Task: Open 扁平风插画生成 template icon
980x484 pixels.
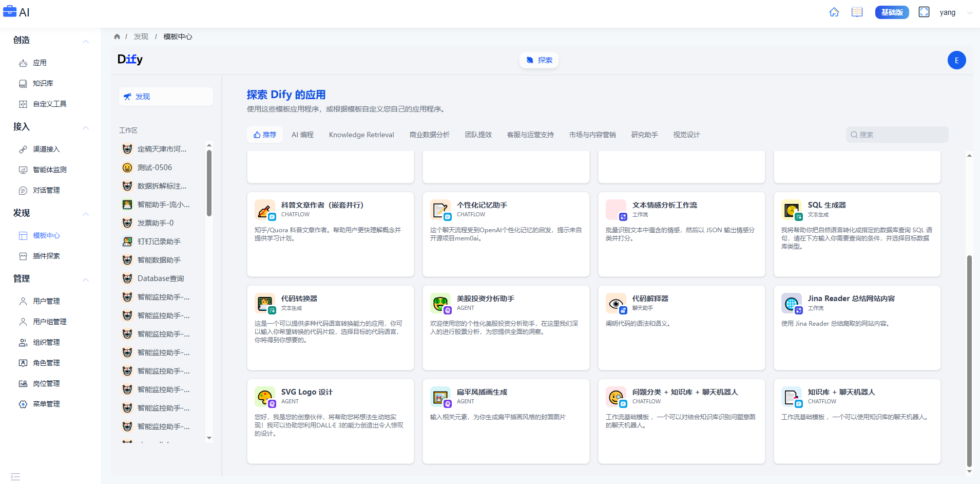Action: click(x=440, y=397)
